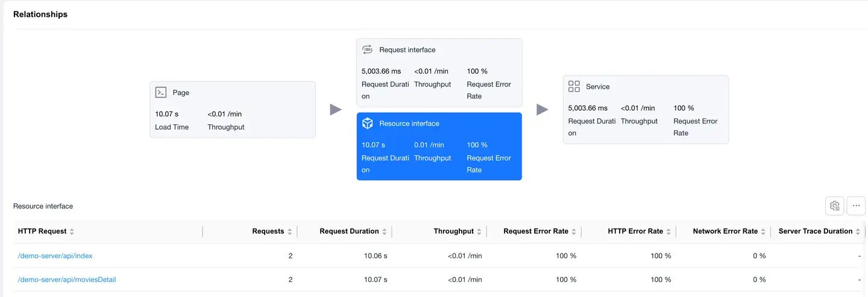Select the Service relationship card
Image resolution: width=868 pixels, height=297 pixels.
click(x=646, y=109)
